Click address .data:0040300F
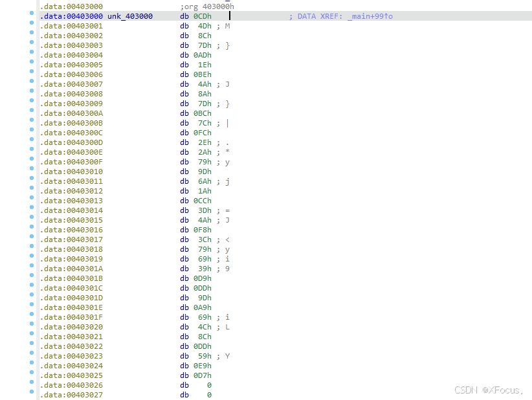The image size is (532, 400). pos(71,162)
